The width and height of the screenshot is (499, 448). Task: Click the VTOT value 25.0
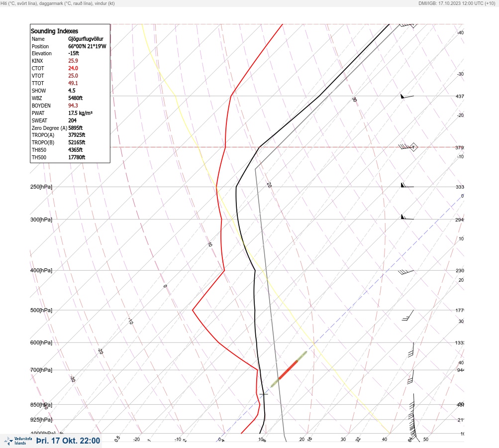click(x=73, y=76)
